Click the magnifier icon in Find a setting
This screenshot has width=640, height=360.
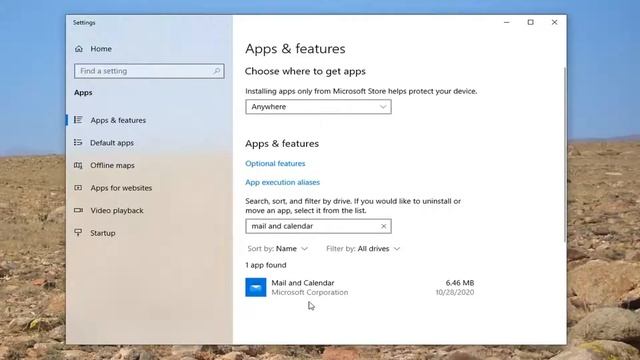tap(217, 71)
